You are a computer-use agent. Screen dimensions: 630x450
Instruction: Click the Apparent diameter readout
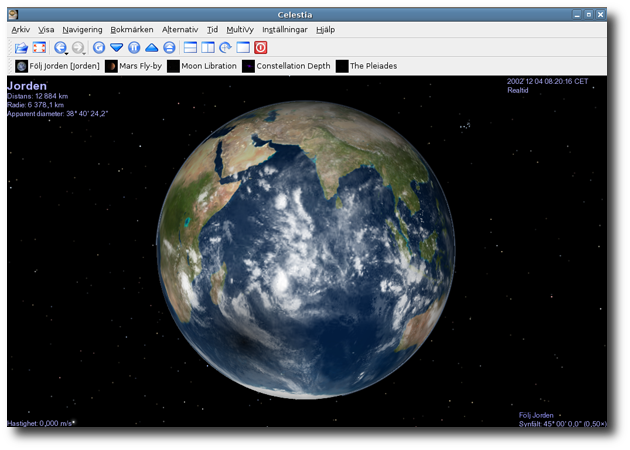(x=57, y=114)
